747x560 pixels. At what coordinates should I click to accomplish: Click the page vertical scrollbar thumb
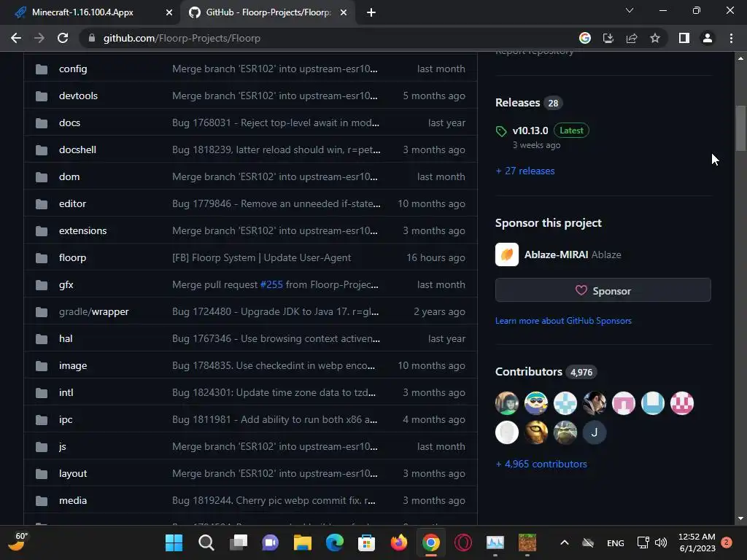[x=740, y=128]
